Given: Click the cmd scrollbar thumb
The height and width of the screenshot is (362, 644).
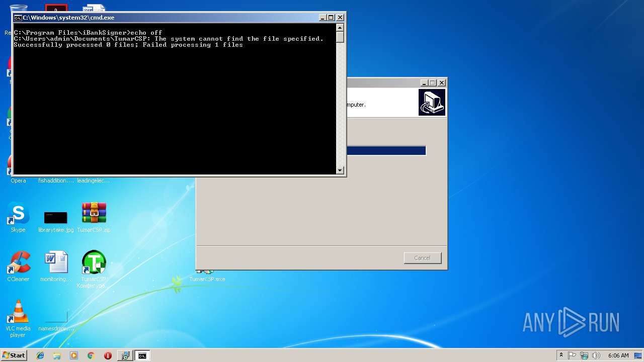Looking at the screenshot, I should click(x=340, y=37).
